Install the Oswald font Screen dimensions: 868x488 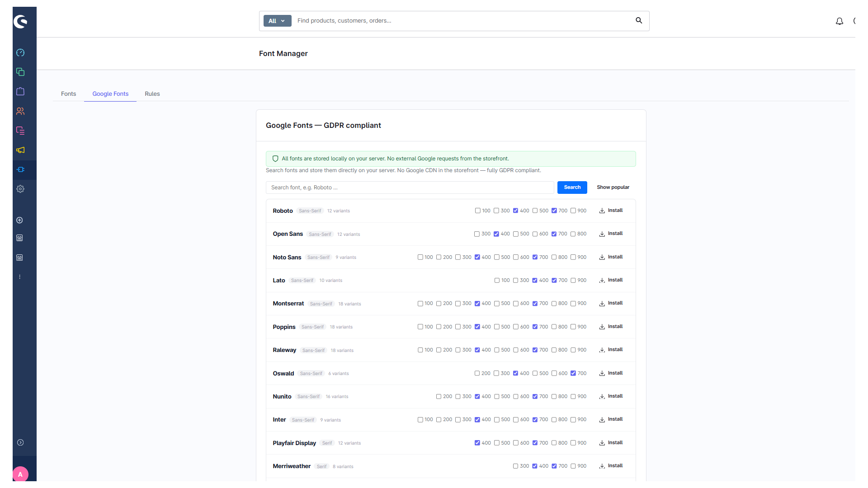pyautogui.click(x=611, y=374)
